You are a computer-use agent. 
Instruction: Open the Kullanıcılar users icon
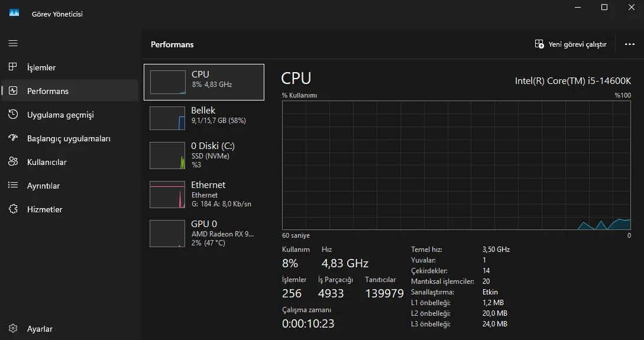click(x=13, y=161)
